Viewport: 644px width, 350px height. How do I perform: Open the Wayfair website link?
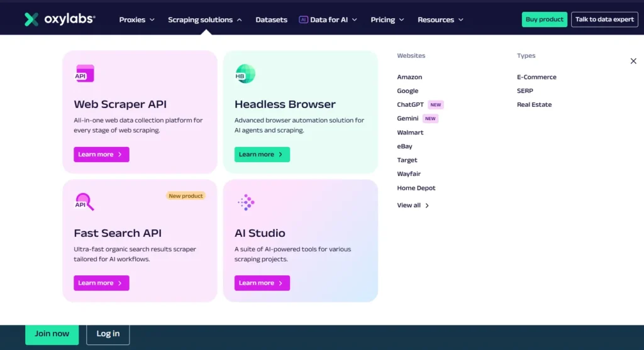(x=409, y=174)
